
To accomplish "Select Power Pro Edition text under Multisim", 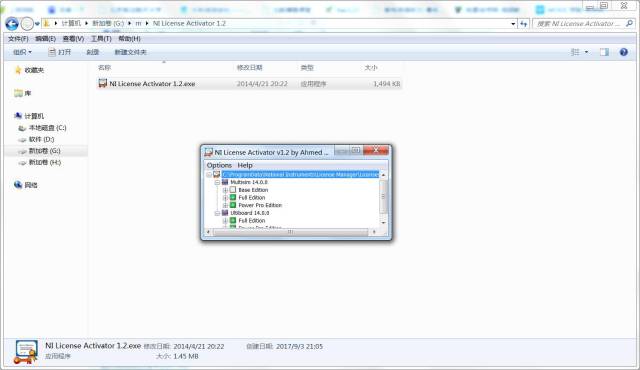I will (260, 205).
